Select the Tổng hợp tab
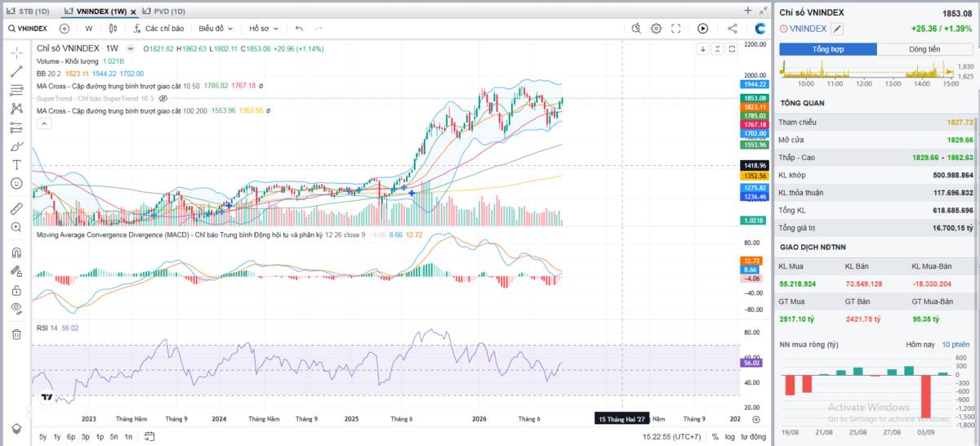 click(828, 49)
